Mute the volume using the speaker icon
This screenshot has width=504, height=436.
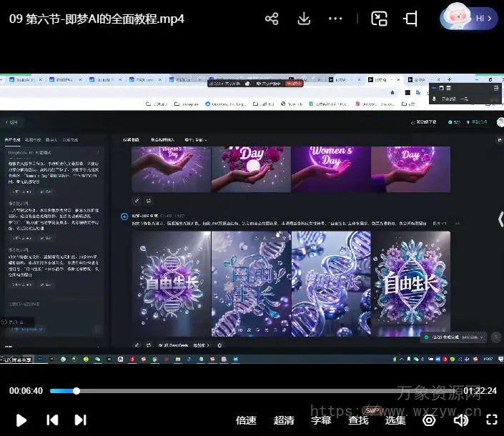(x=461, y=420)
